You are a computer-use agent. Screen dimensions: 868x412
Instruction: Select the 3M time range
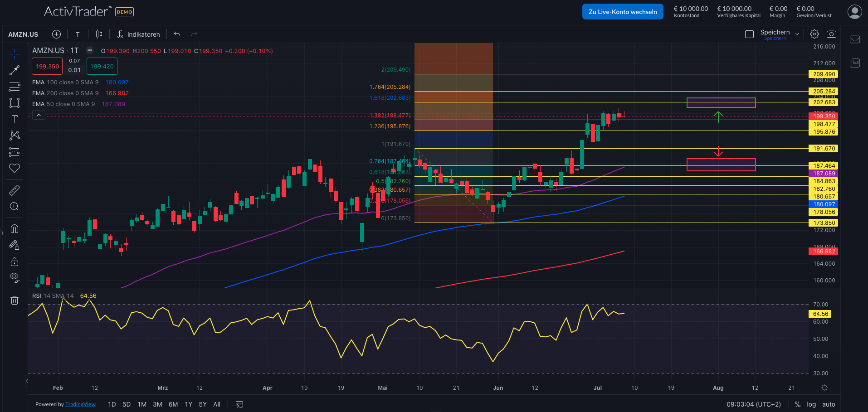[x=157, y=404]
